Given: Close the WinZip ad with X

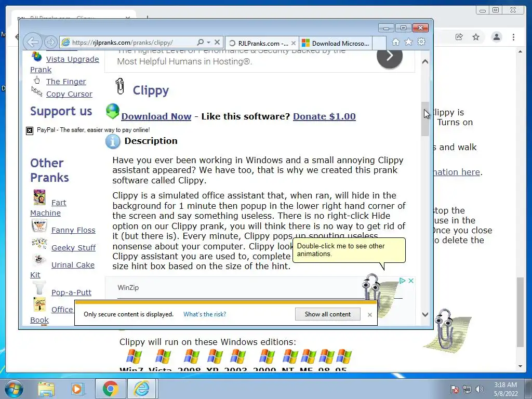Looking at the screenshot, I should 410,281.
